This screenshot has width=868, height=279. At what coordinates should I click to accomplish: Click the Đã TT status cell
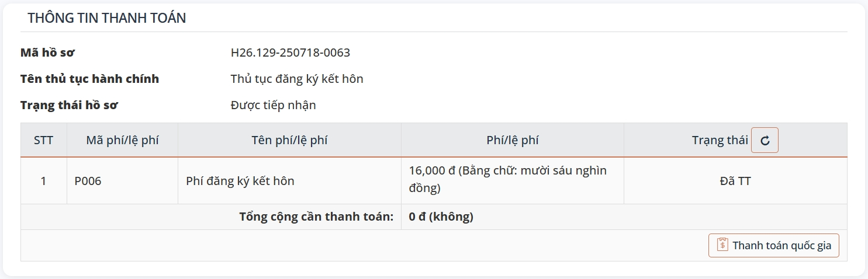735,181
